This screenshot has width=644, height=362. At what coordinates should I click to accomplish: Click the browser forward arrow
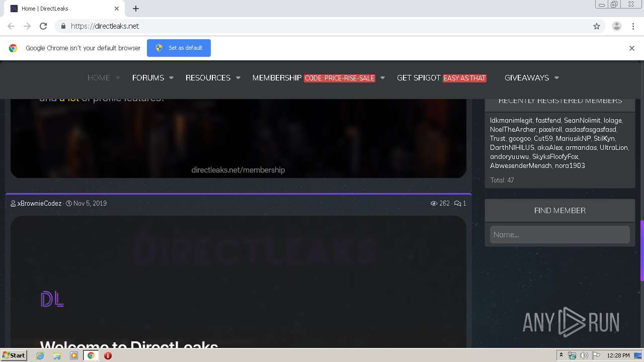click(x=27, y=26)
